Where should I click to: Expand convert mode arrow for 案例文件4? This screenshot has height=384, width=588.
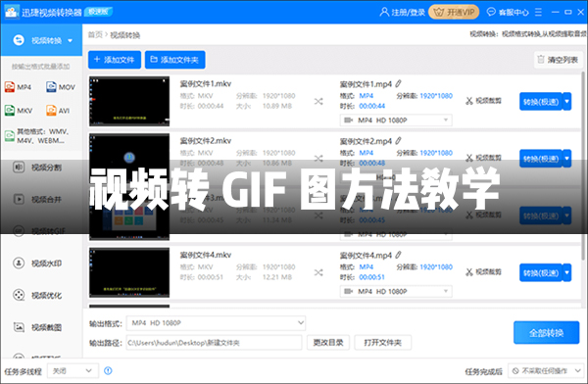tap(567, 273)
